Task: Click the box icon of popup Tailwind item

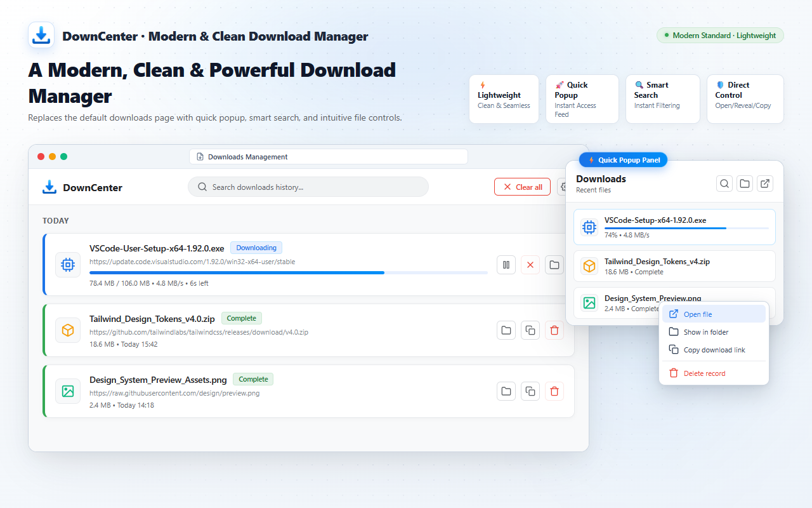Action: [589, 266]
